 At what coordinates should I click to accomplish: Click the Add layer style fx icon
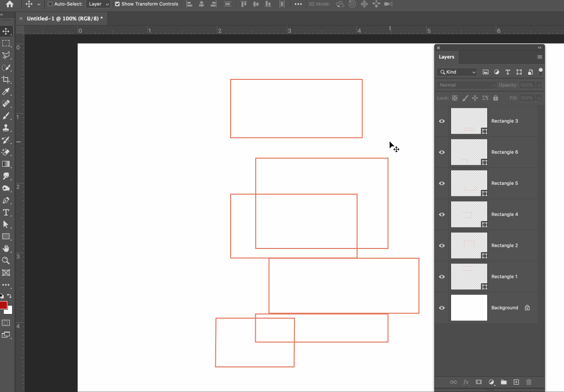(466, 382)
